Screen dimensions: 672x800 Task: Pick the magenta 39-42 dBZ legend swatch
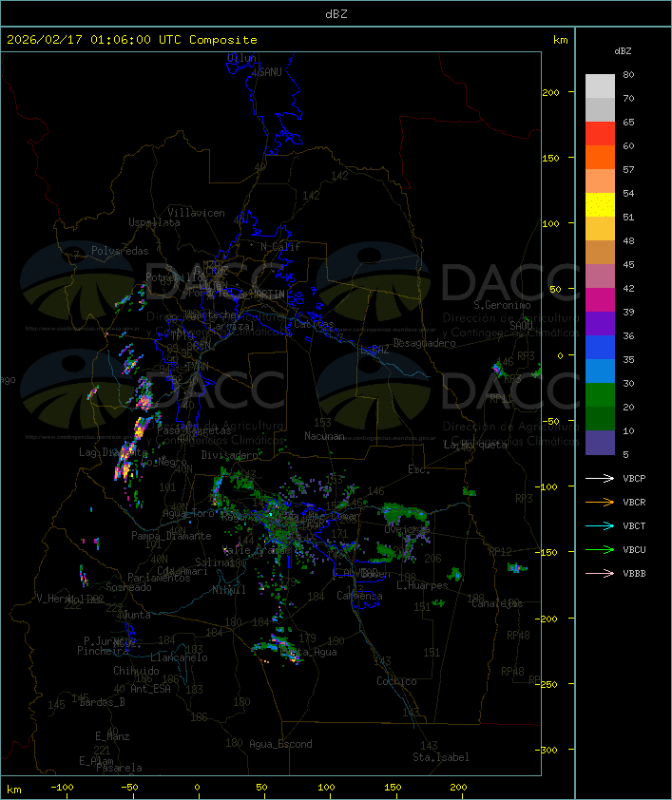600,300
